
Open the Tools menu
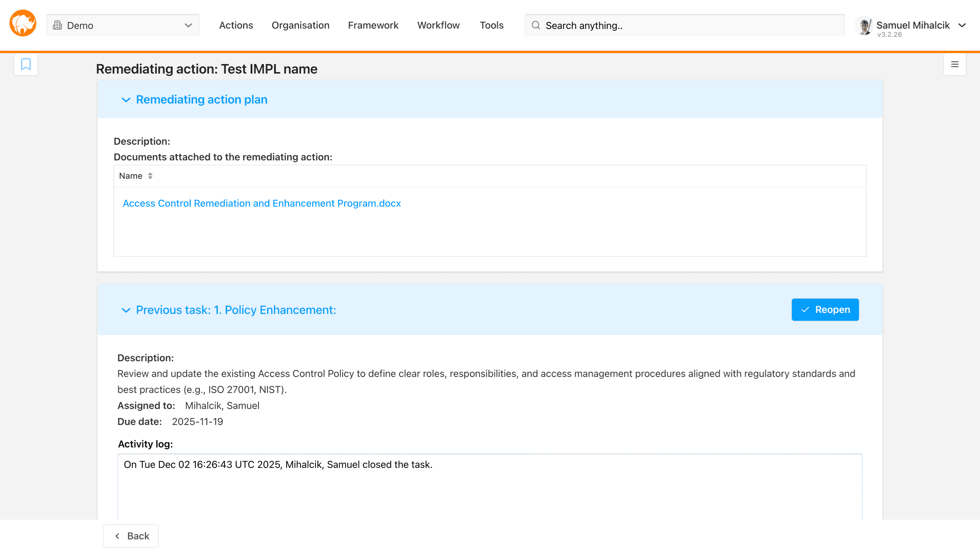(x=491, y=26)
